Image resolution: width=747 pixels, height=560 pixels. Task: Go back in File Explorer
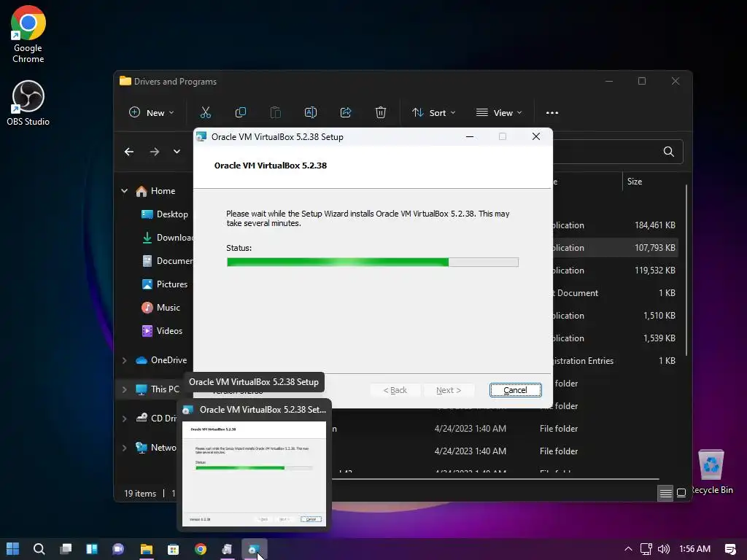click(129, 152)
